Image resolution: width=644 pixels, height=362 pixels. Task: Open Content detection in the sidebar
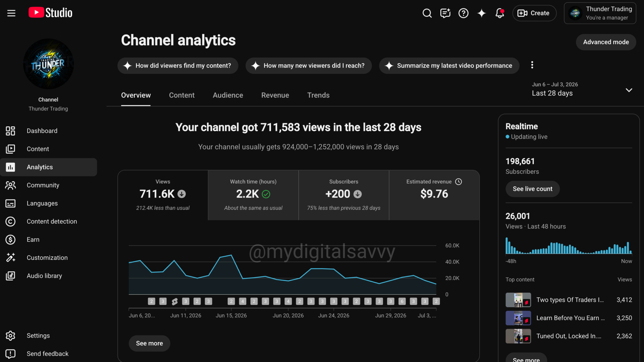tap(48, 221)
